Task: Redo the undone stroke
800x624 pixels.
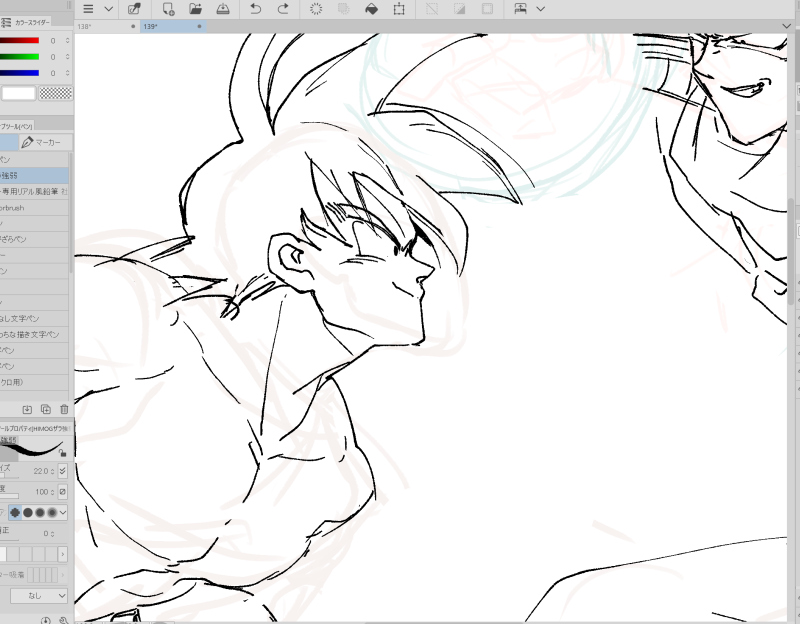Action: (283, 9)
